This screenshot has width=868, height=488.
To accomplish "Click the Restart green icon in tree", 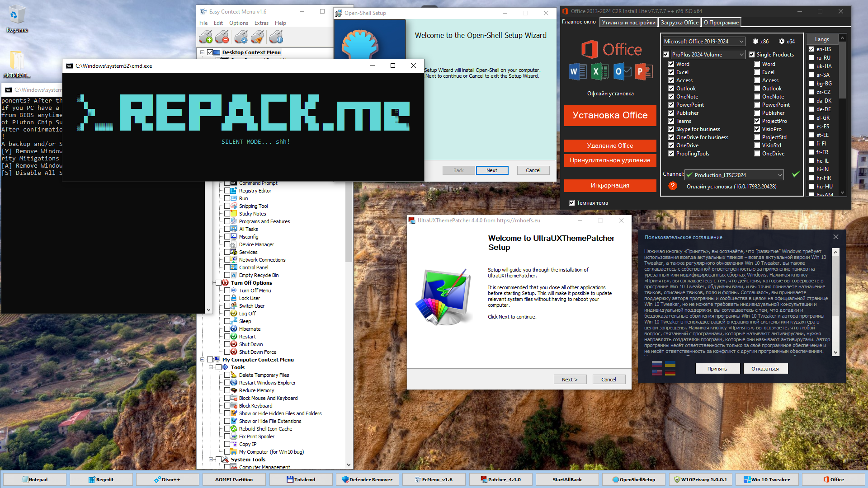I will click(234, 336).
